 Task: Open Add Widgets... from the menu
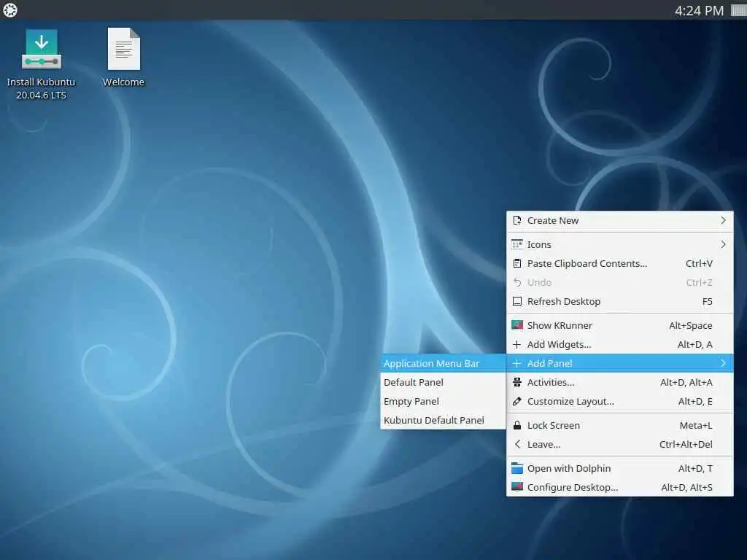620,344
